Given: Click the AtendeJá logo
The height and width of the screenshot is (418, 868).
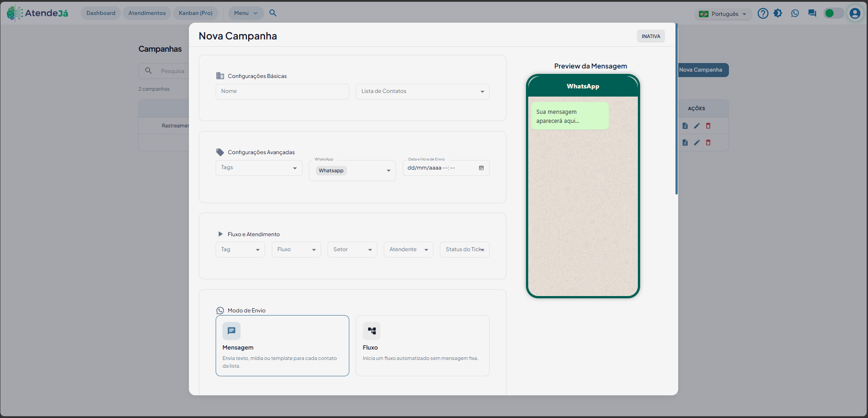Looking at the screenshot, I should 38,13.
